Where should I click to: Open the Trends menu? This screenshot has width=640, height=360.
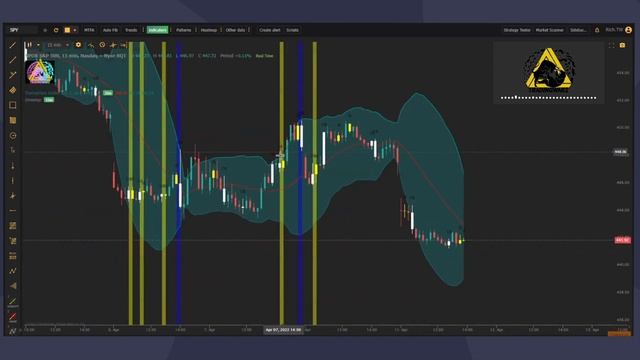[x=131, y=30]
